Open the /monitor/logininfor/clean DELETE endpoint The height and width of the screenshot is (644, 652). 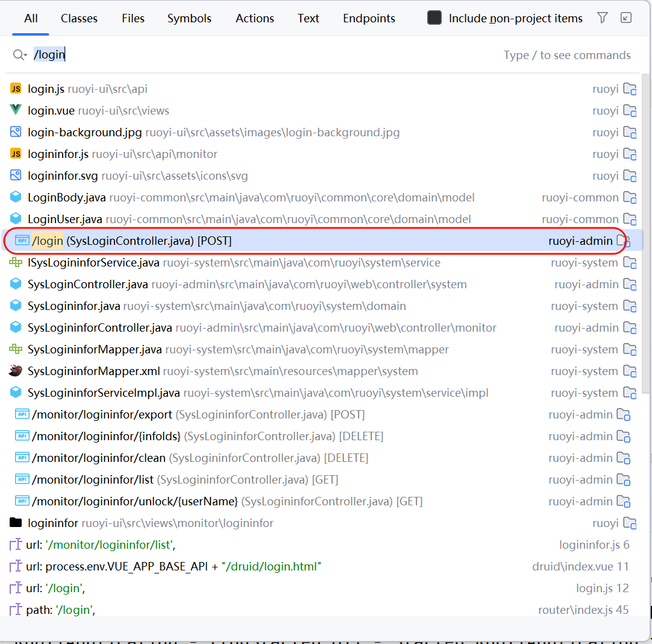[98, 458]
